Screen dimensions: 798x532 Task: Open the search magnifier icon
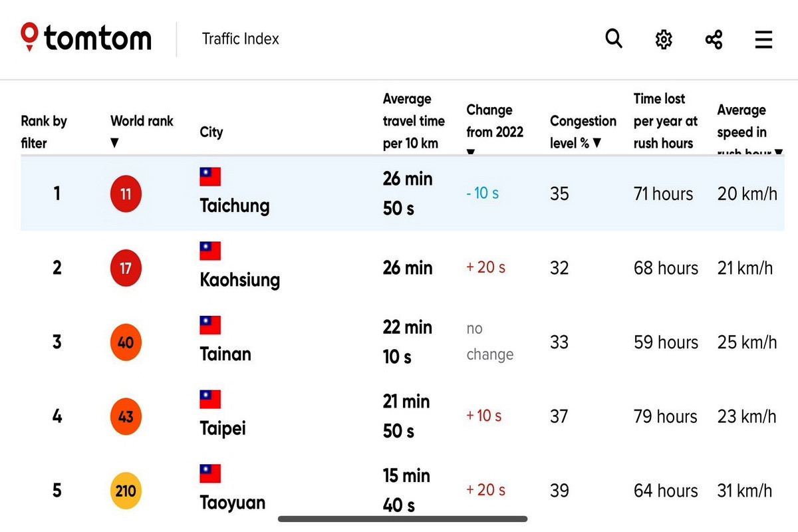614,39
